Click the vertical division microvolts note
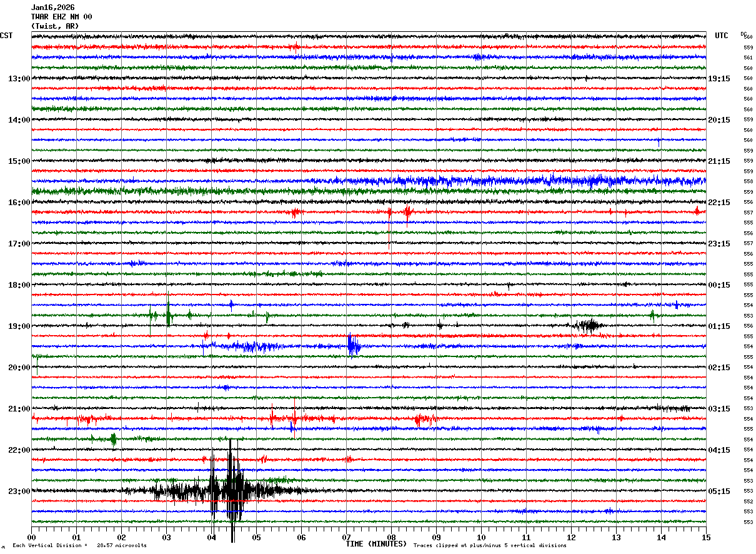Image resolution: width=756 pixels, height=554 pixels. (79, 546)
